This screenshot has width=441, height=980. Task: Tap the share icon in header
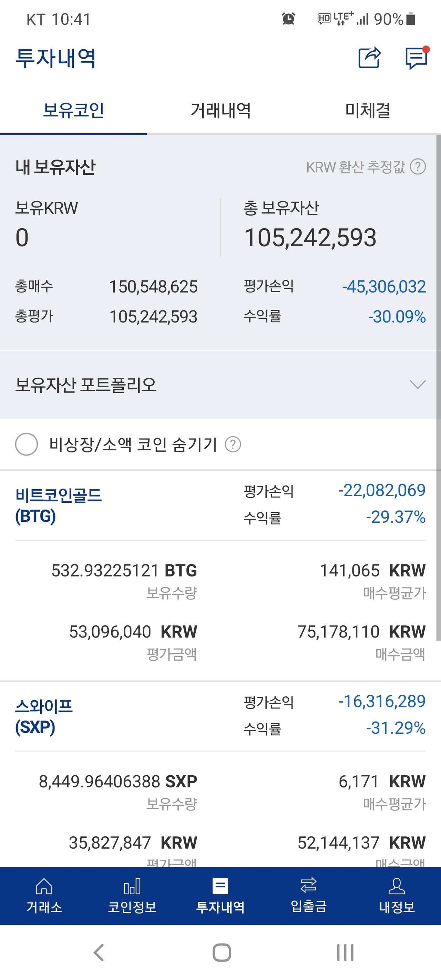[369, 58]
